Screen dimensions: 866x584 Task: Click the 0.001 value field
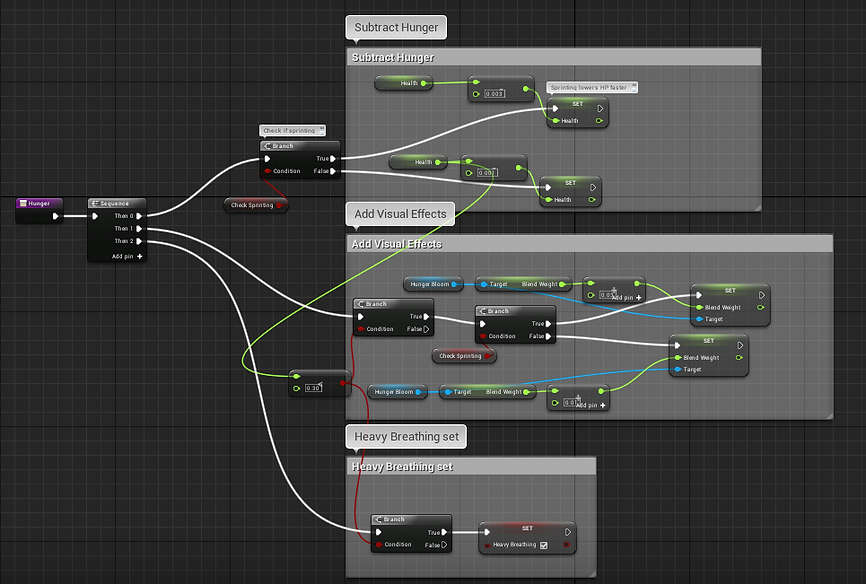[487, 173]
